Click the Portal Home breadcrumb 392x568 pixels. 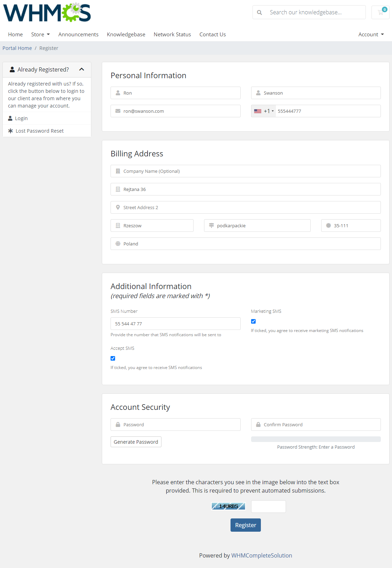click(x=17, y=48)
